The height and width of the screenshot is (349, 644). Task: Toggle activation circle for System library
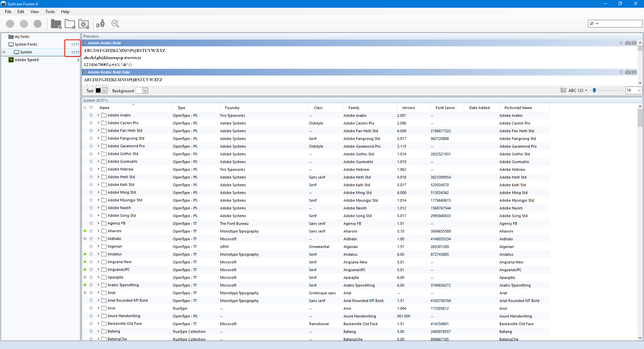tap(4, 52)
